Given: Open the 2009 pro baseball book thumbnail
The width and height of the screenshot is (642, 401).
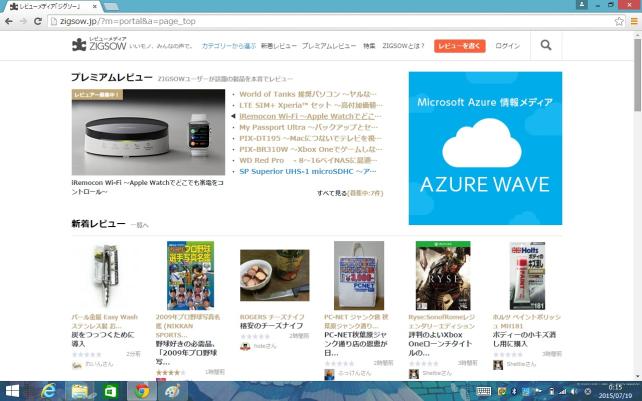Looking at the screenshot, I should tap(190, 275).
